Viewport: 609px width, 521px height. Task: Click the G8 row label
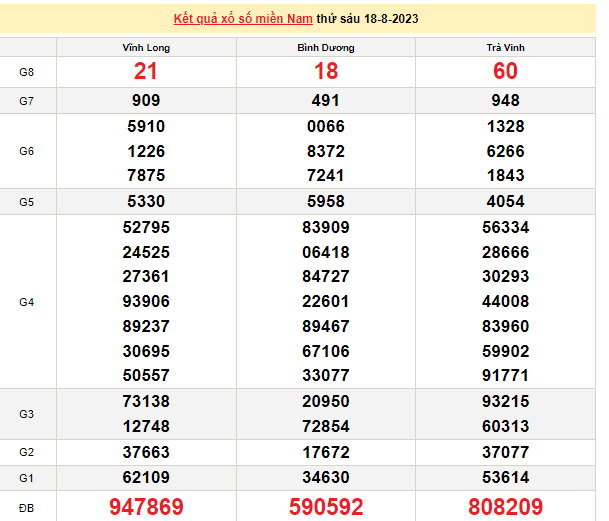tap(27, 72)
